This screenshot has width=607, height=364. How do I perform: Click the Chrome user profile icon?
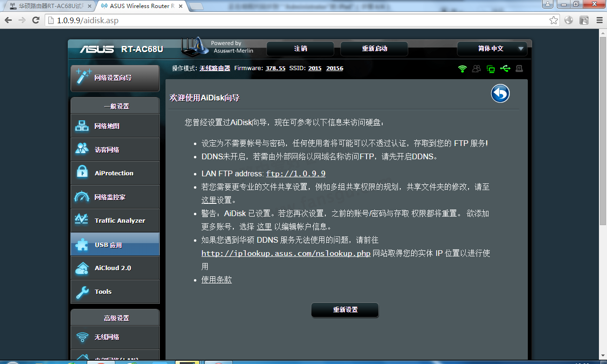[x=548, y=4]
